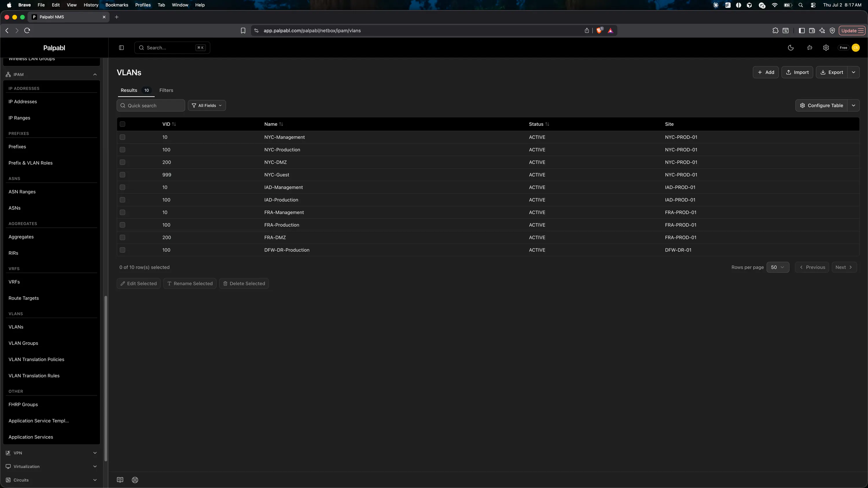868x488 pixels.
Task: Check the DFW-DR-Production row checkbox
Action: click(122, 250)
